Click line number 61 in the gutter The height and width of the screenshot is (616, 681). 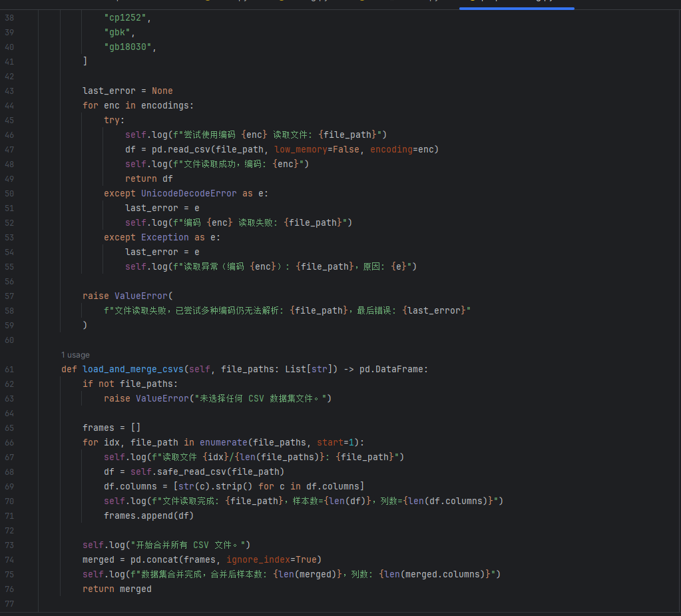pos(9,369)
